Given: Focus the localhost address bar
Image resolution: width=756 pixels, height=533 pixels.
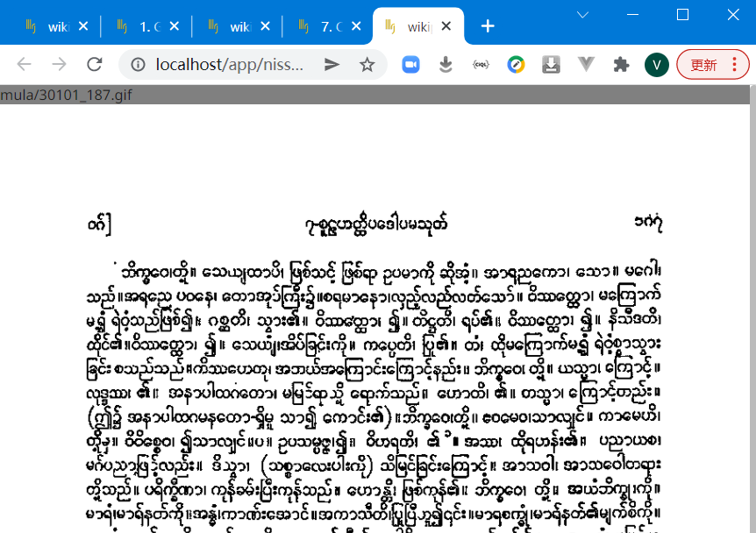Looking at the screenshot, I should [x=230, y=65].
